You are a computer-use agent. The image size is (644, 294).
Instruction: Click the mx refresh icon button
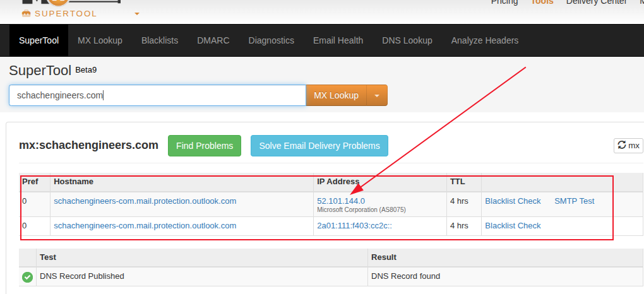(x=628, y=146)
